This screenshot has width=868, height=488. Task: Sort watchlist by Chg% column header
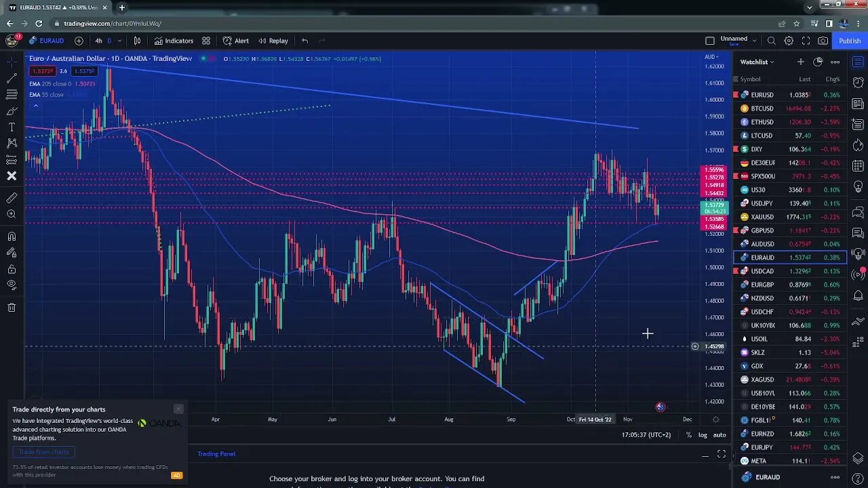click(x=832, y=79)
